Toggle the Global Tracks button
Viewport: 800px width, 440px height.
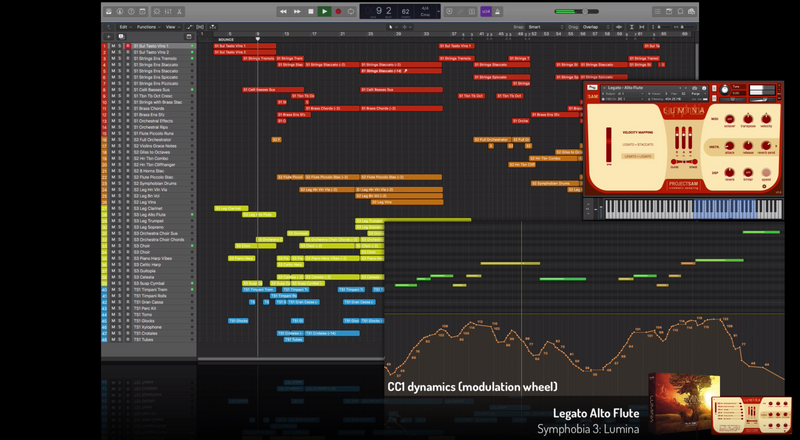click(x=189, y=37)
